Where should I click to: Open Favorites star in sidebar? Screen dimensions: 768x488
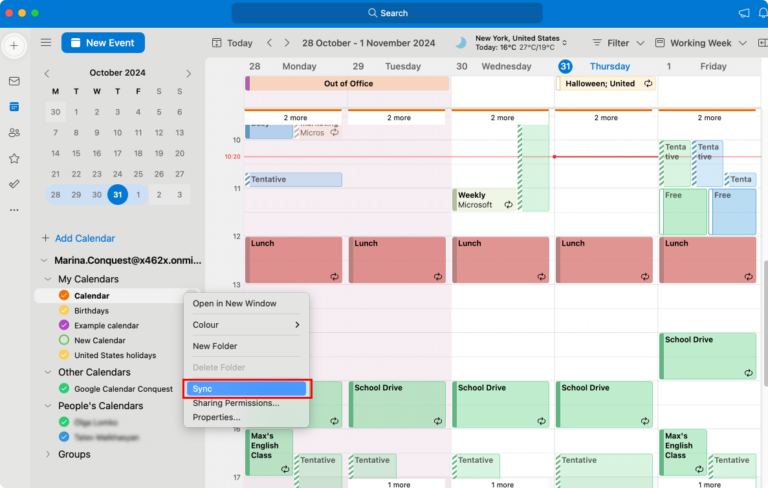(14, 158)
